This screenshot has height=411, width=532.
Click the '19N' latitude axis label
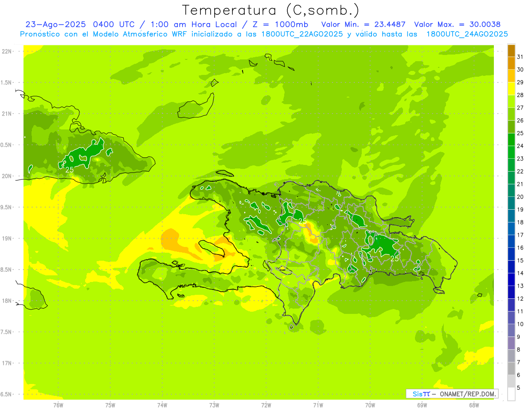(7, 239)
